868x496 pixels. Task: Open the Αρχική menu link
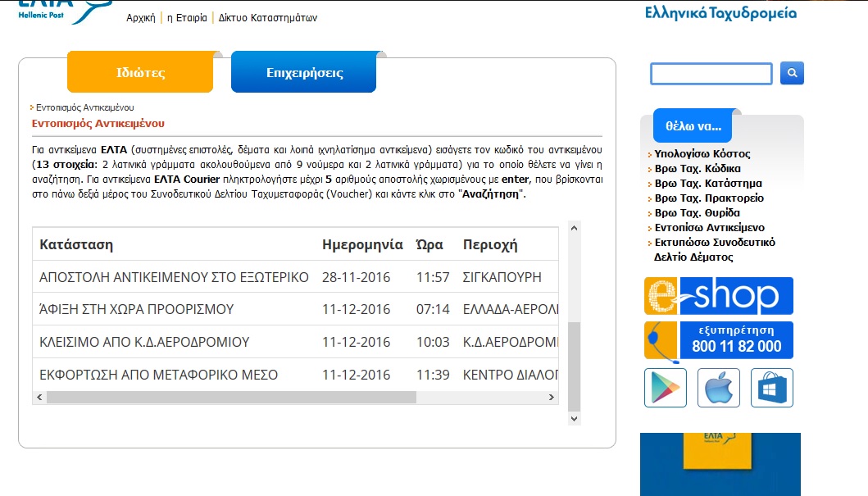pos(141,18)
